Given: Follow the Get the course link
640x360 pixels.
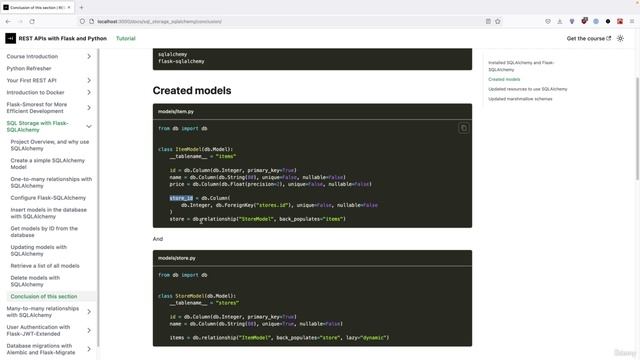Looking at the screenshot, I should coord(589,38).
